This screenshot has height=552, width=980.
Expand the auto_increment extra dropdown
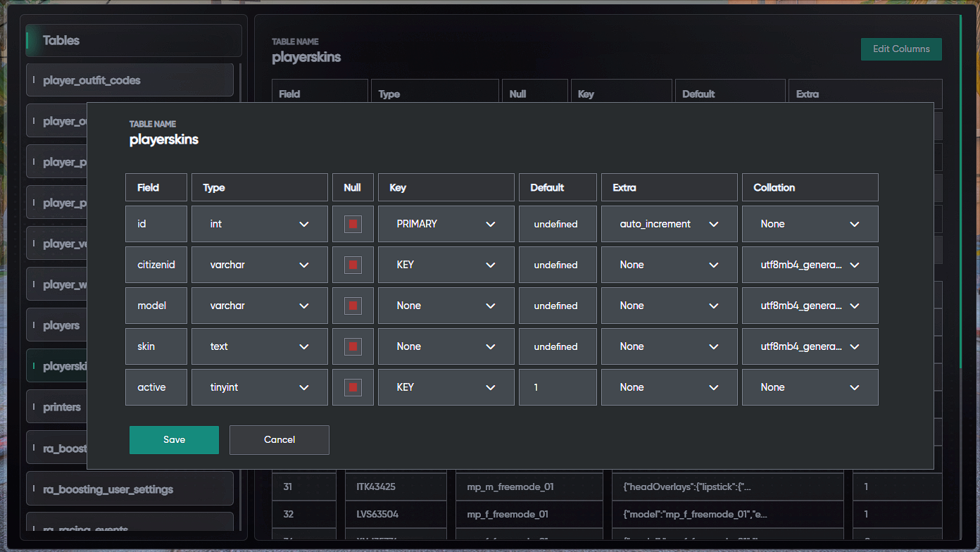670,224
